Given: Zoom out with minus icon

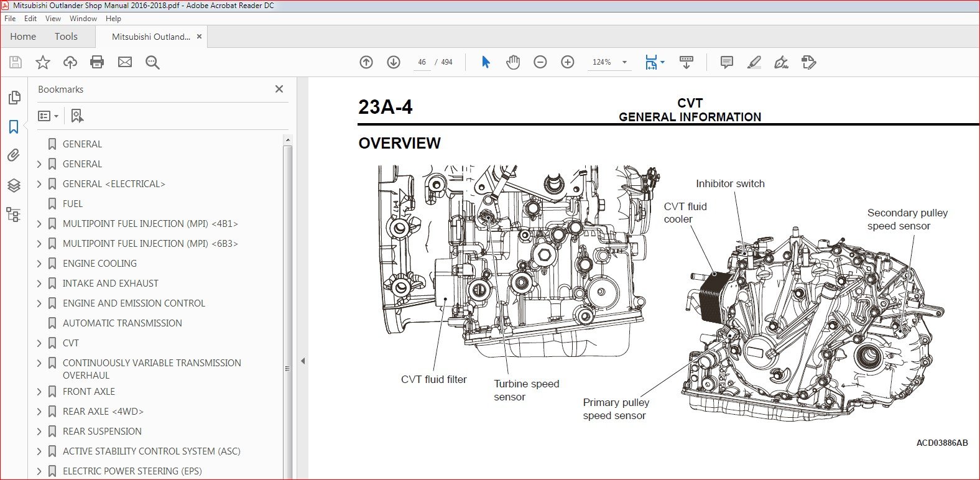Looking at the screenshot, I should coord(540,62).
